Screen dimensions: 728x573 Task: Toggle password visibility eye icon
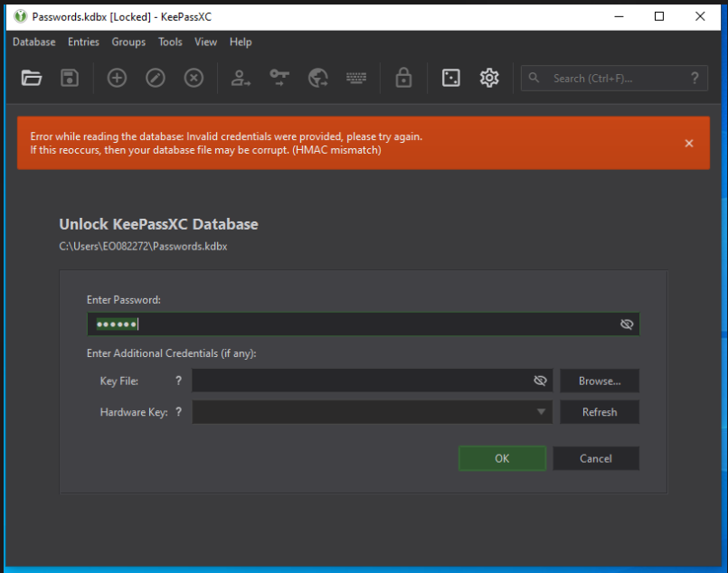[x=627, y=324]
